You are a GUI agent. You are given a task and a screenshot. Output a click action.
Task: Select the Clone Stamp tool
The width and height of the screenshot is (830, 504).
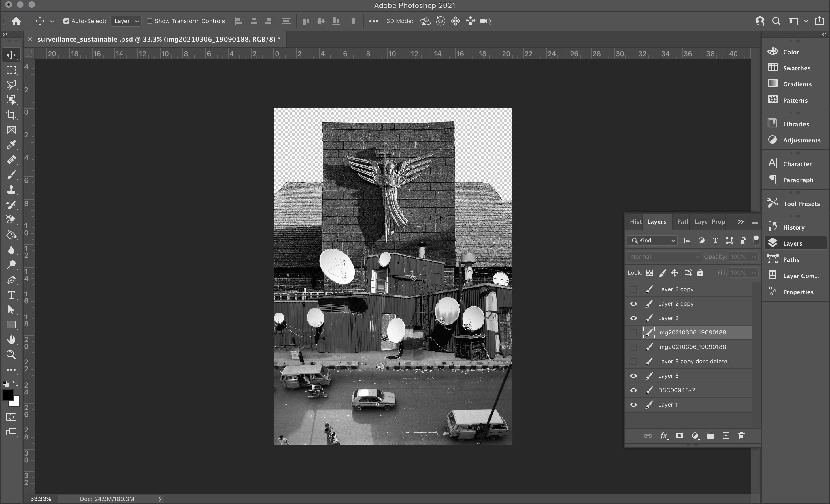point(11,190)
